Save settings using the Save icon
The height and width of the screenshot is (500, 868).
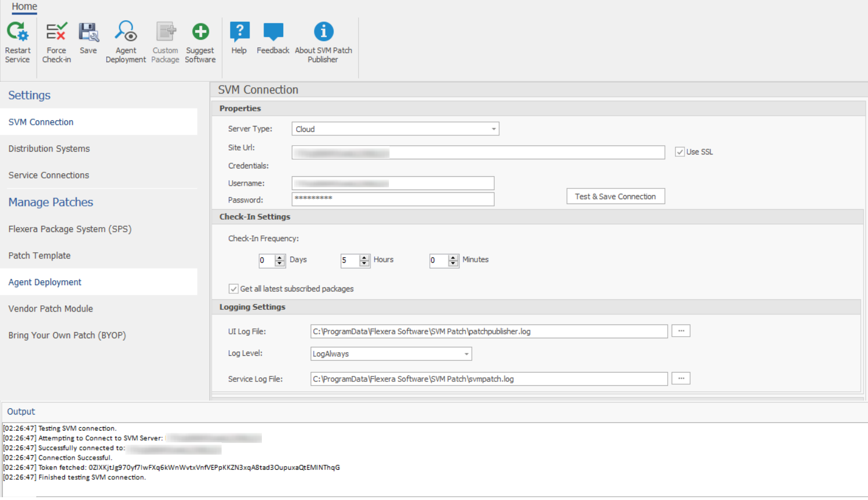click(88, 32)
